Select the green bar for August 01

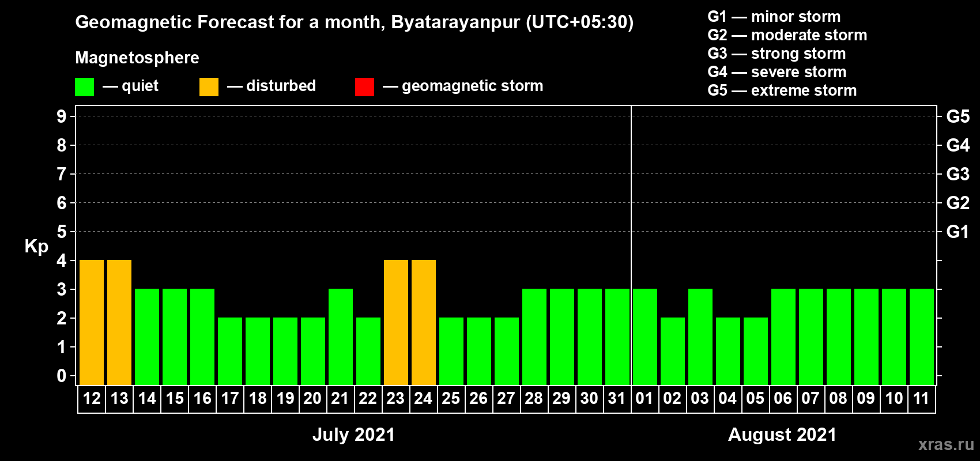click(x=645, y=337)
